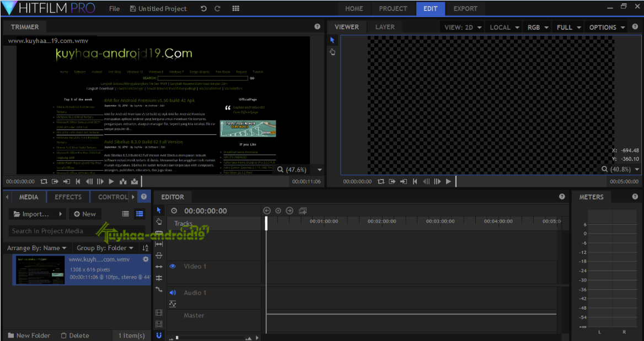
Task: Select the arrow selection tool in Editor
Action: click(x=159, y=210)
